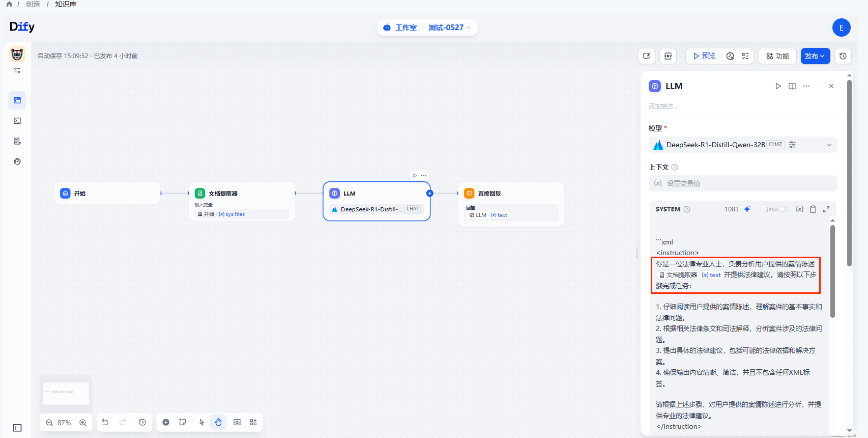Close the LLM settings panel
The width and height of the screenshot is (868, 438).
831,86
